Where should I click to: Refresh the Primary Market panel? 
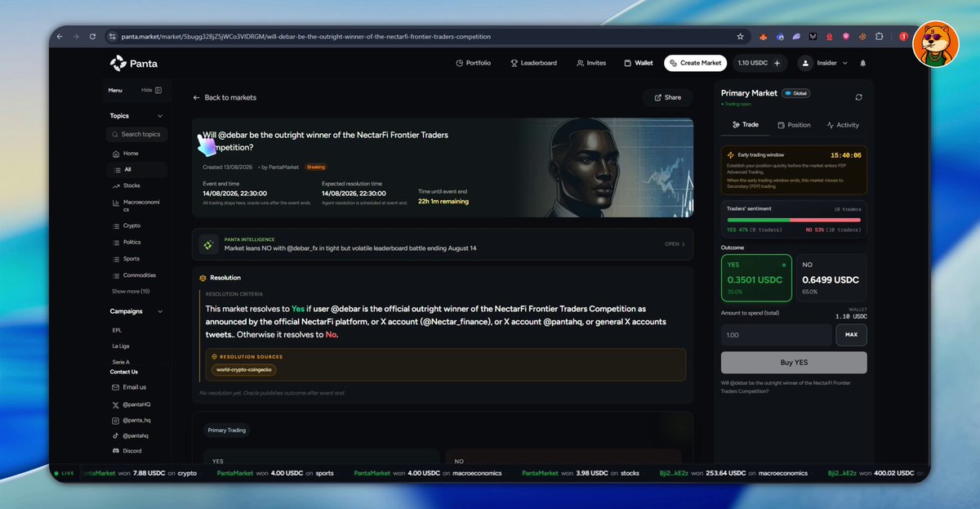point(858,97)
